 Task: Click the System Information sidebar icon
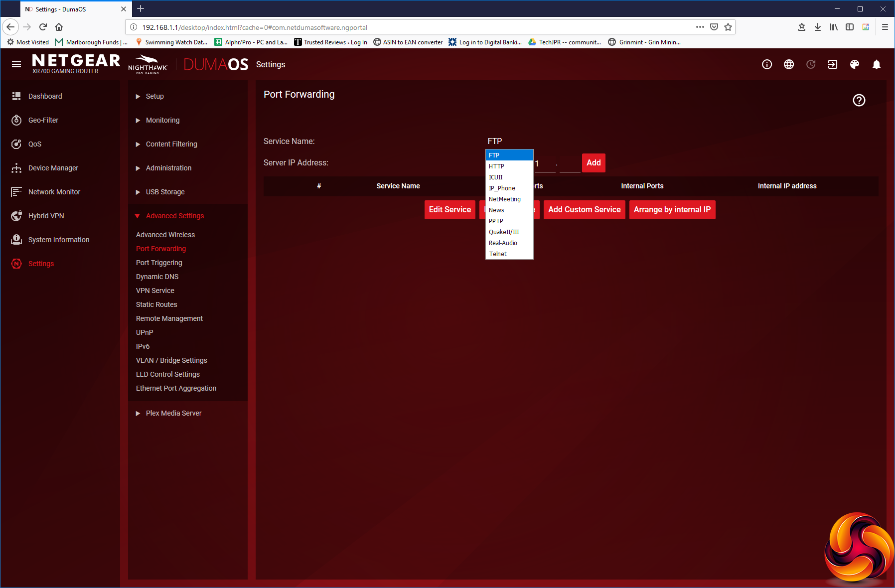click(16, 240)
